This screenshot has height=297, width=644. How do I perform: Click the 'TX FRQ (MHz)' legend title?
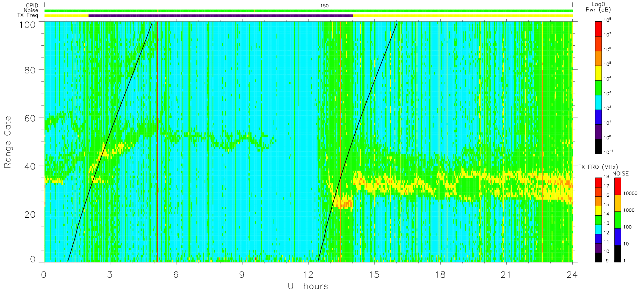(598, 167)
